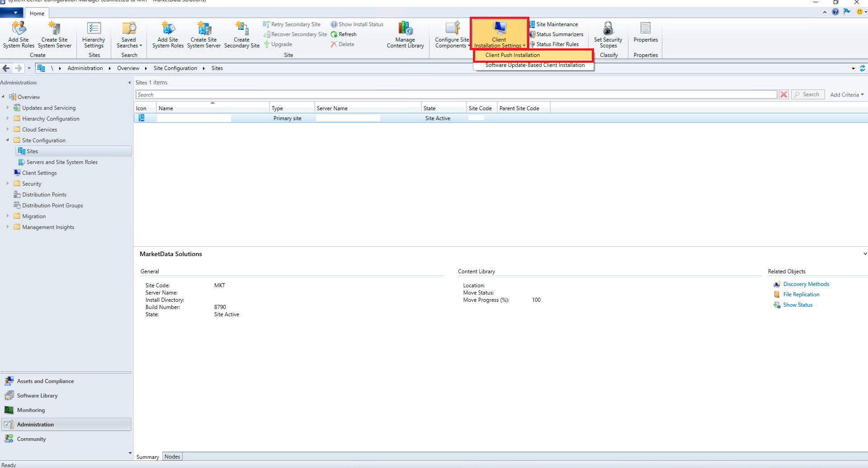Open File Replication link
This screenshot has height=468, width=868.
(x=801, y=295)
